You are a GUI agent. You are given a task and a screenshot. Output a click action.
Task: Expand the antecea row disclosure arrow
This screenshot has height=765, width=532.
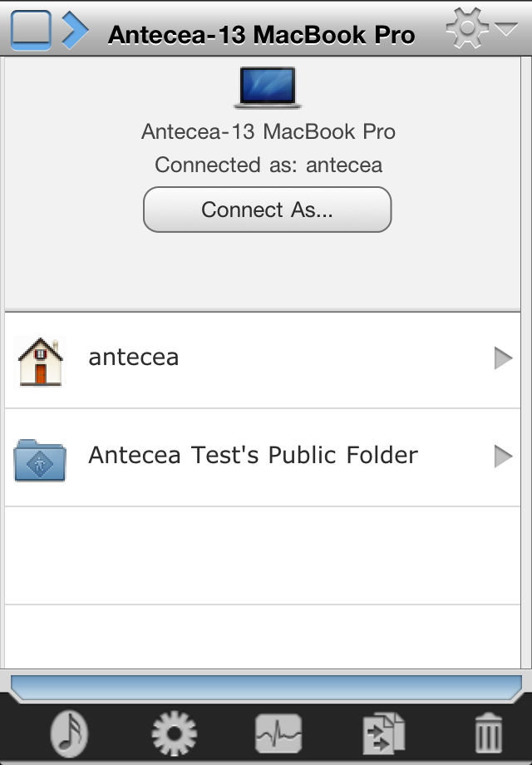pyautogui.click(x=503, y=358)
